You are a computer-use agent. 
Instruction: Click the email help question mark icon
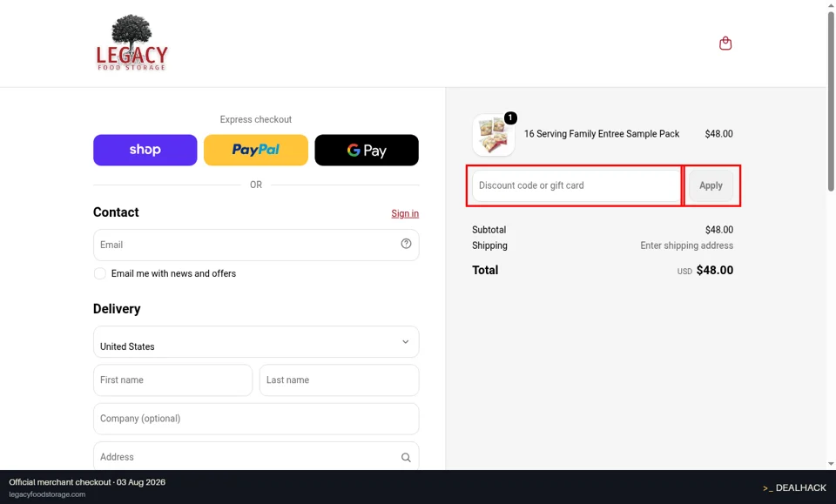click(x=406, y=244)
